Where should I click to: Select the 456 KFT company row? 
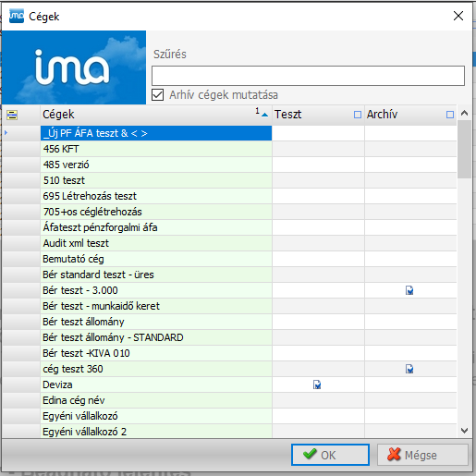pyautogui.click(x=229, y=149)
